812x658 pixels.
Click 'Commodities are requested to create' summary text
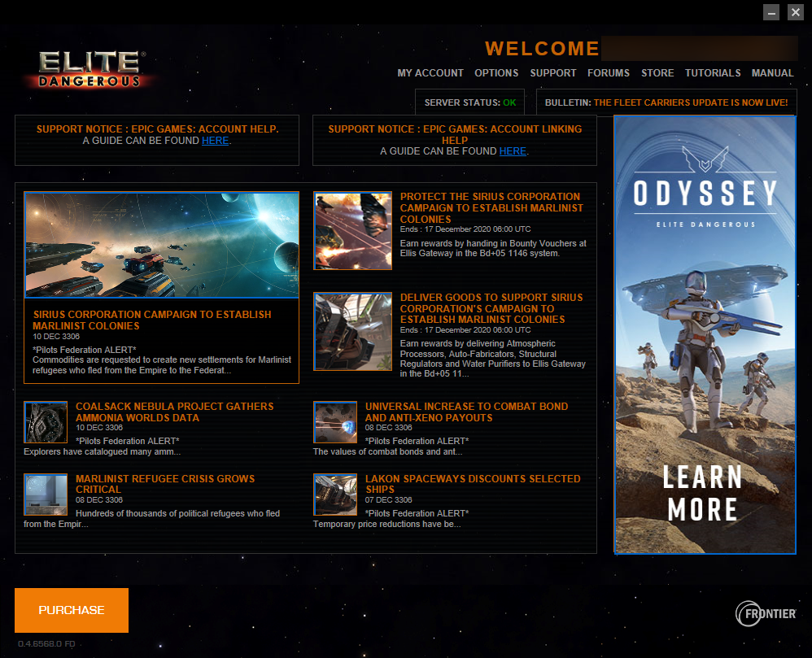[x=162, y=365]
